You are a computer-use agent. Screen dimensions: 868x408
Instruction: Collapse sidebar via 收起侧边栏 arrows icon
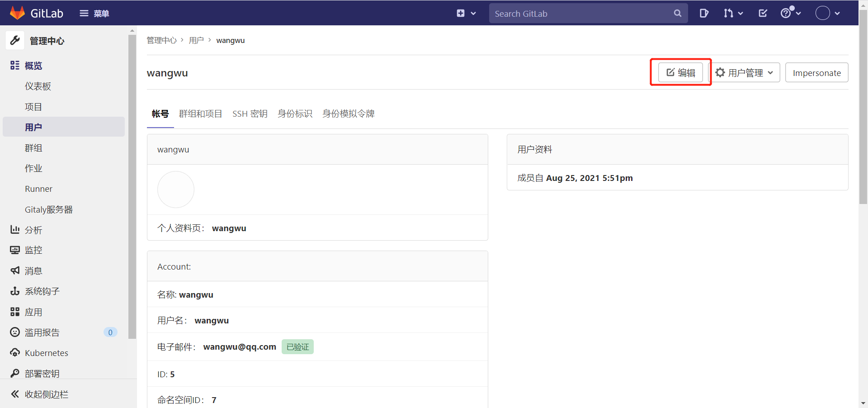15,394
